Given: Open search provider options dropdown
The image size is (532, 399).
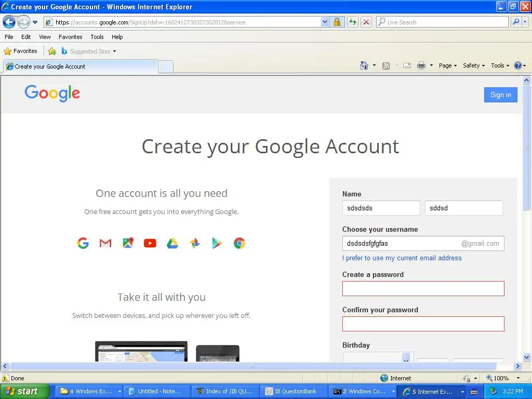Looking at the screenshot, I should [525, 22].
